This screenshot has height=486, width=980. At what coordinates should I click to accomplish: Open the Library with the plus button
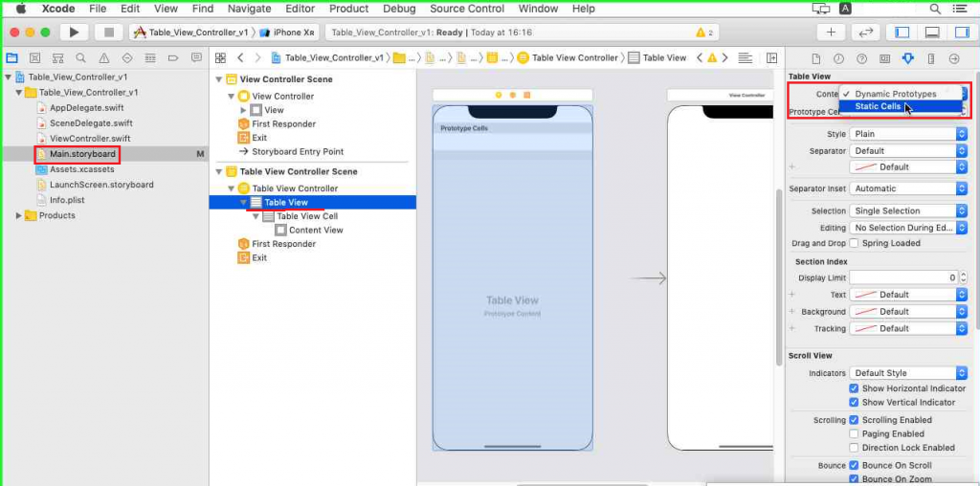point(831,33)
